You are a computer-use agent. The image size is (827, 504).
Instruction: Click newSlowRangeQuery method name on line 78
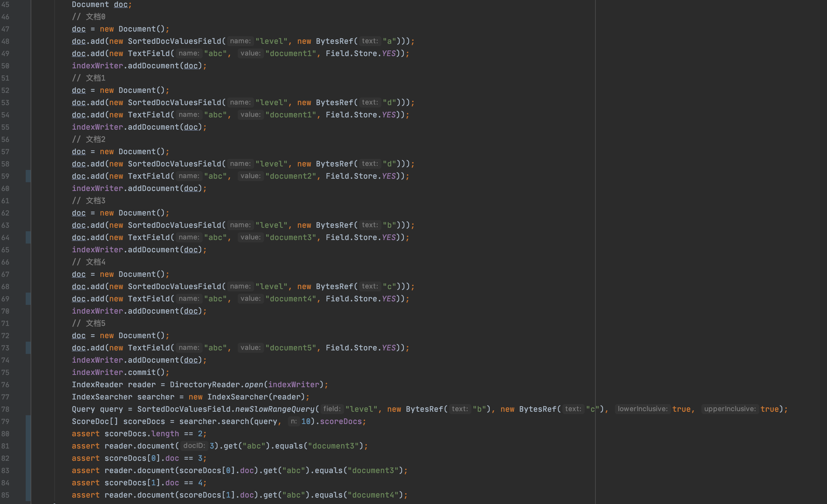tap(274, 409)
